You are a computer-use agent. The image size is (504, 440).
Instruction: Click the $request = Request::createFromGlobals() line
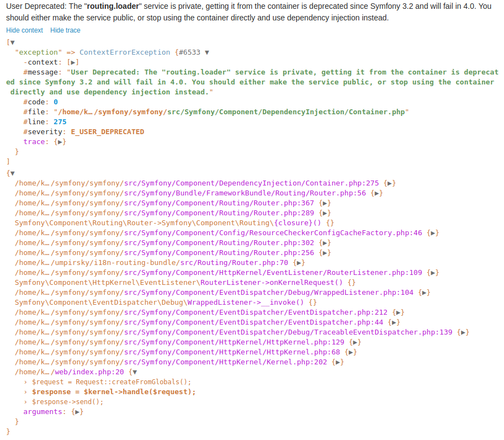click(111, 382)
